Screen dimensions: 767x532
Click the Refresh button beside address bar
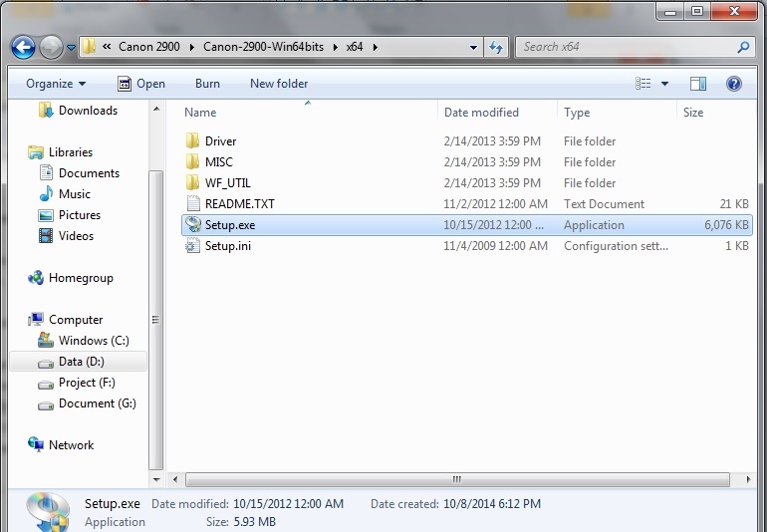496,47
